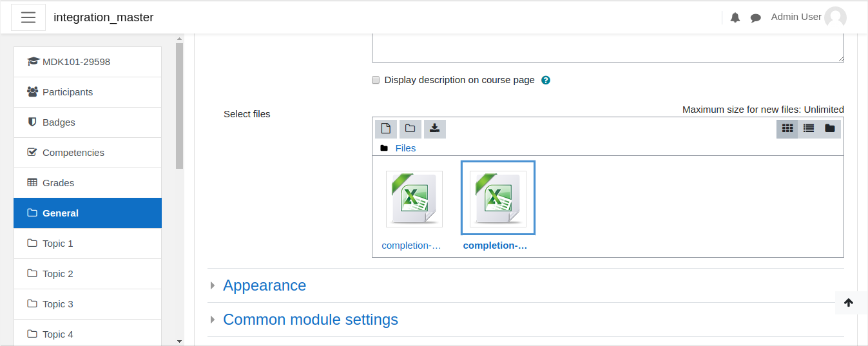Open the hamburger navigation menu

click(x=28, y=17)
